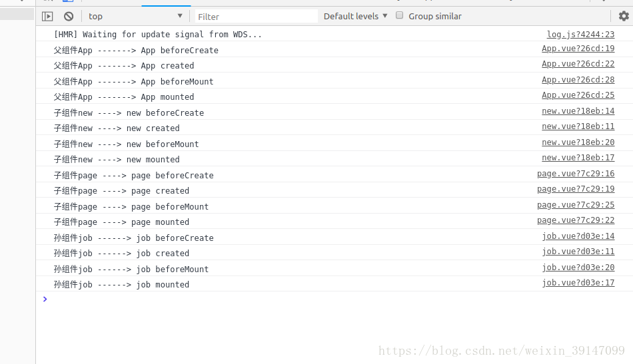Open source link new.vue?18eb:11
The image size is (633, 364).
(x=578, y=126)
